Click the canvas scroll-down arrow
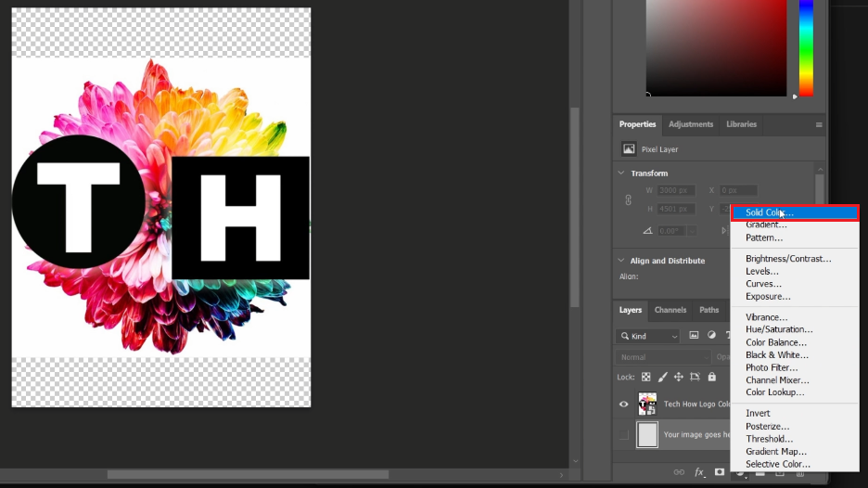This screenshot has width=868, height=488. pos(575,461)
